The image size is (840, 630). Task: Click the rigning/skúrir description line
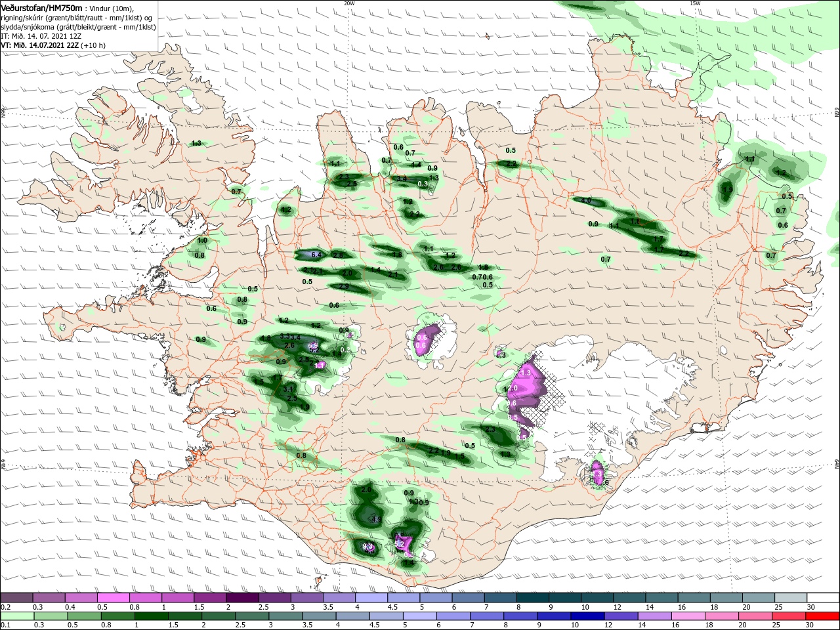[x=75, y=18]
